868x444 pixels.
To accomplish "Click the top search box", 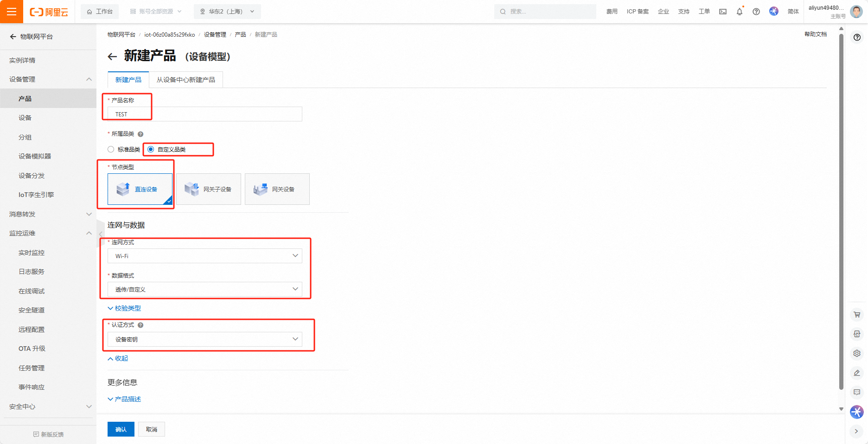I will 545,12.
